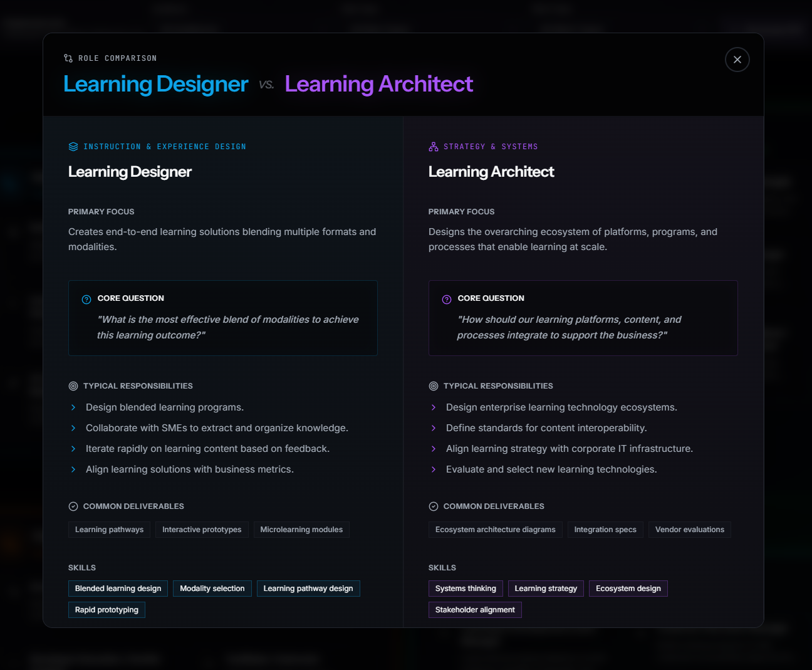Click the purple Learning Architect title in the header
Image resolution: width=812 pixels, height=670 pixels.
pos(379,84)
